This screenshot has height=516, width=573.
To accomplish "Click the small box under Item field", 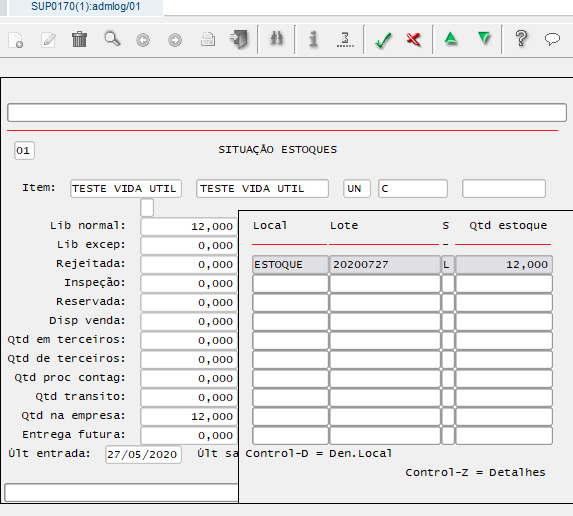I will (147, 208).
